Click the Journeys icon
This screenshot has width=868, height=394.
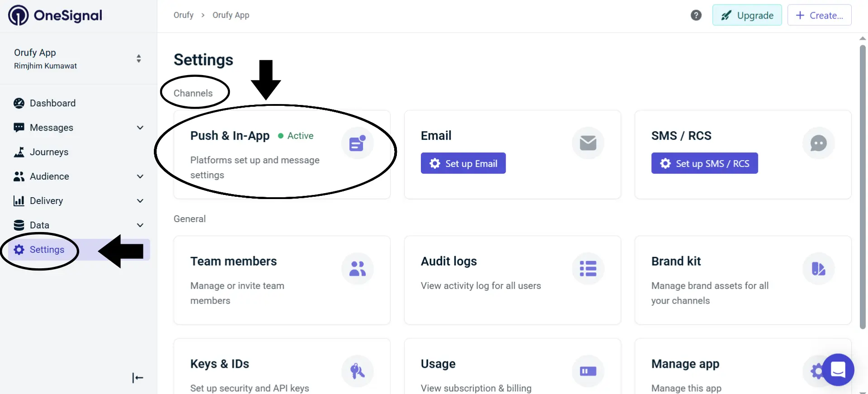click(19, 152)
